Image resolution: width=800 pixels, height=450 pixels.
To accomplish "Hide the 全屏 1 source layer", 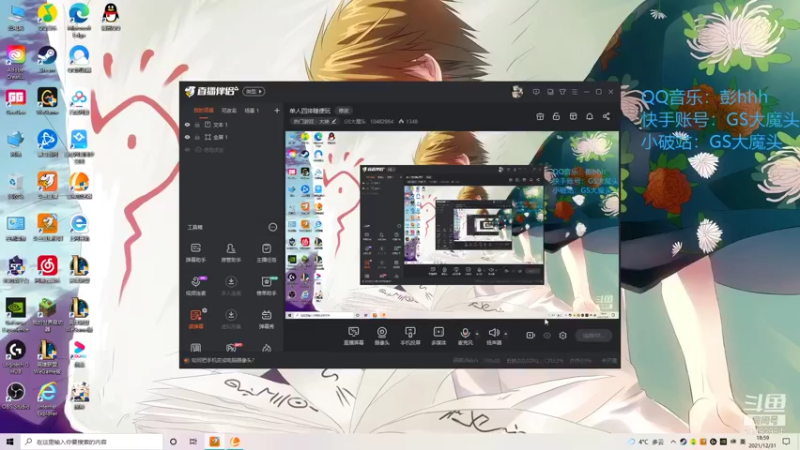I will (187, 137).
